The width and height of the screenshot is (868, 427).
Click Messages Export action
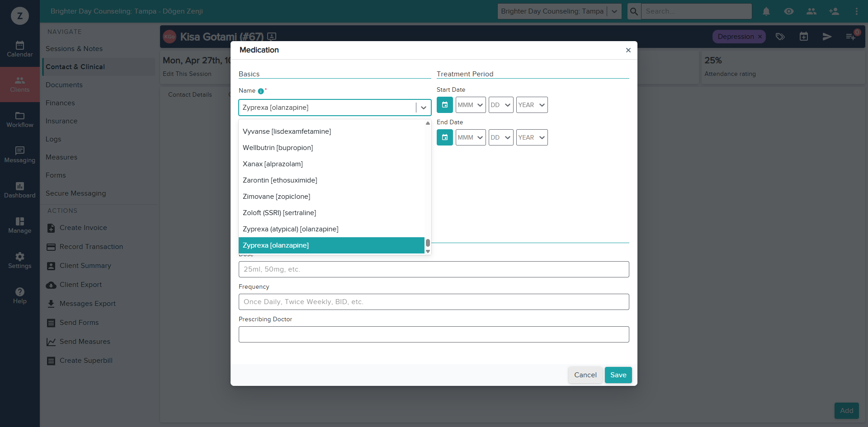(81, 304)
